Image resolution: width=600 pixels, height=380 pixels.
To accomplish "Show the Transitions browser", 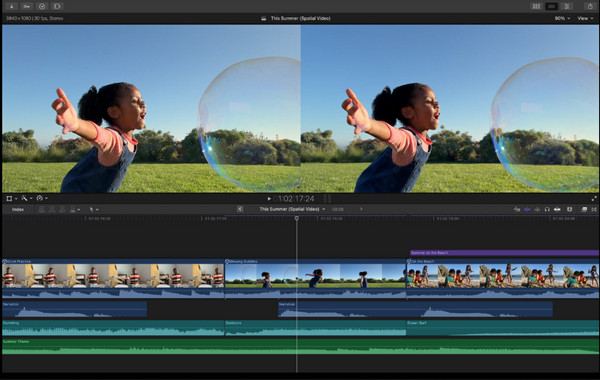I will (594, 209).
